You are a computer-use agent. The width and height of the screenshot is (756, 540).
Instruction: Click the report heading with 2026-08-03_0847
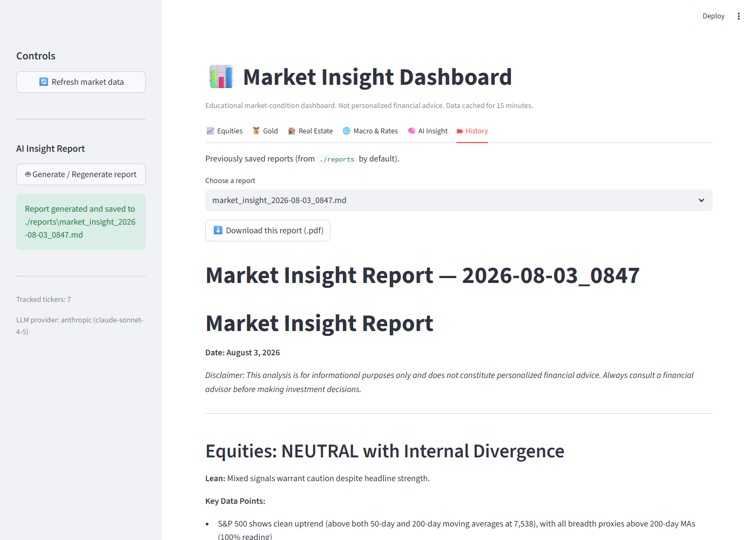click(x=423, y=275)
